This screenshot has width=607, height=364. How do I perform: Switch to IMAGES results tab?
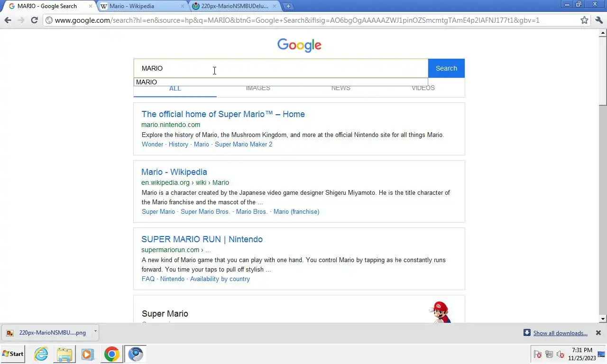click(x=258, y=88)
